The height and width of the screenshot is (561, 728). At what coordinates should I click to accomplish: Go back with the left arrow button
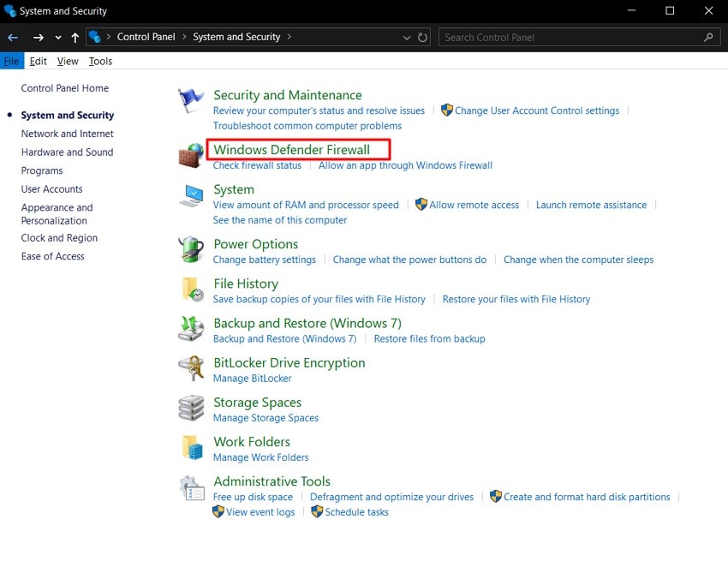(13, 37)
